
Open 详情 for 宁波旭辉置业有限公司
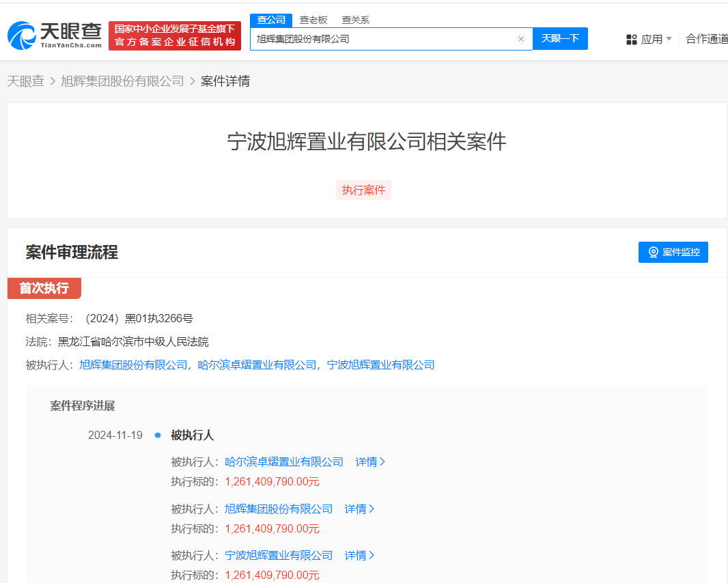359,555
